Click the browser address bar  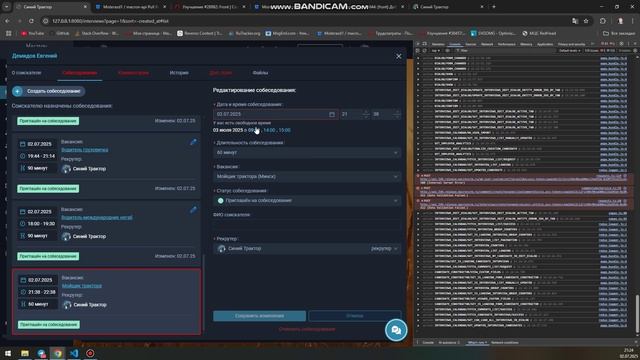pyautogui.click(x=306, y=21)
